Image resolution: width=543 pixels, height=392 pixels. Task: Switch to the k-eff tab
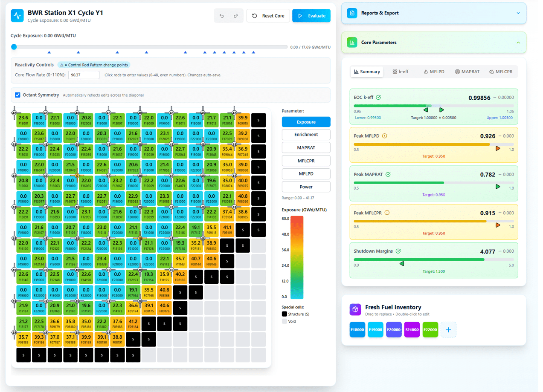tap(401, 72)
